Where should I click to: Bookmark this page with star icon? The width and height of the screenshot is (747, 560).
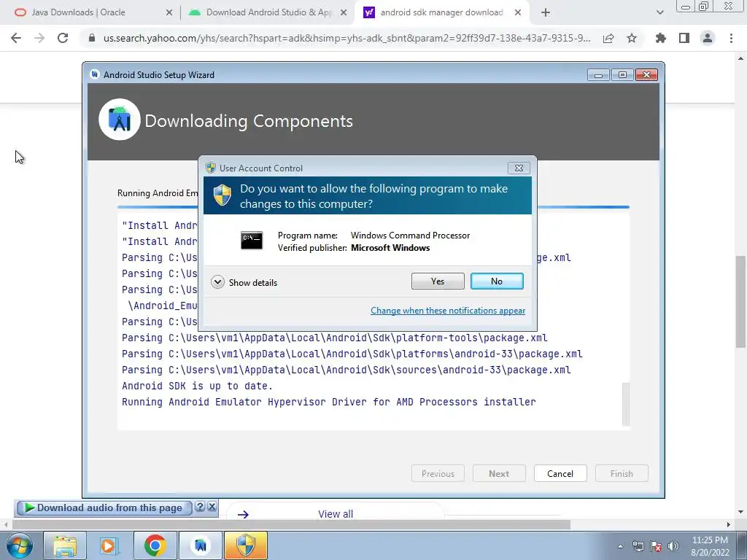click(632, 38)
